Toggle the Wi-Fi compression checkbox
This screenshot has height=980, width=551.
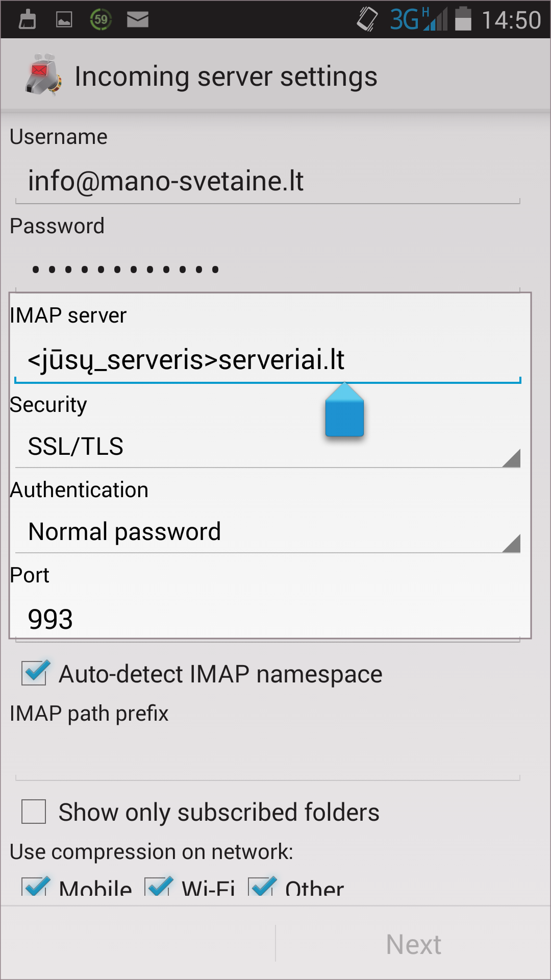pos(158,887)
